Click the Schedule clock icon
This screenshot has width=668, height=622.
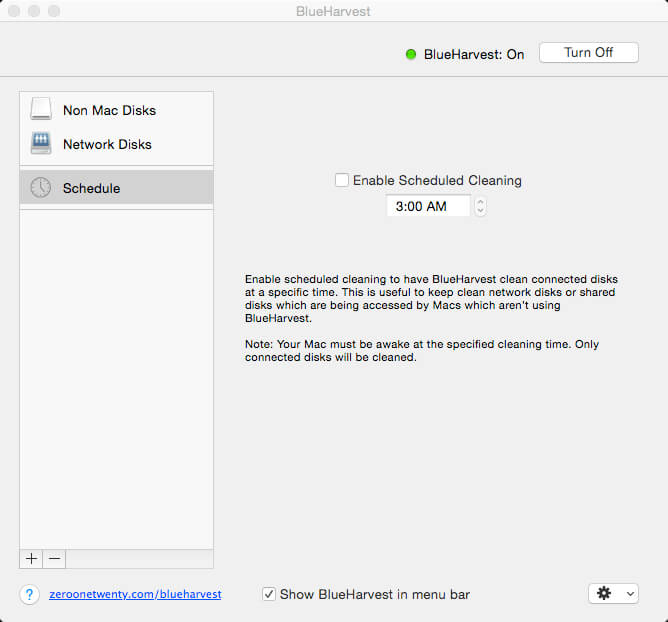pos(41,188)
